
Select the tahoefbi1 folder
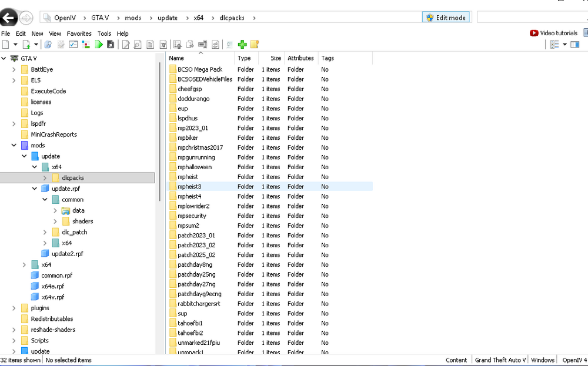[190, 323]
